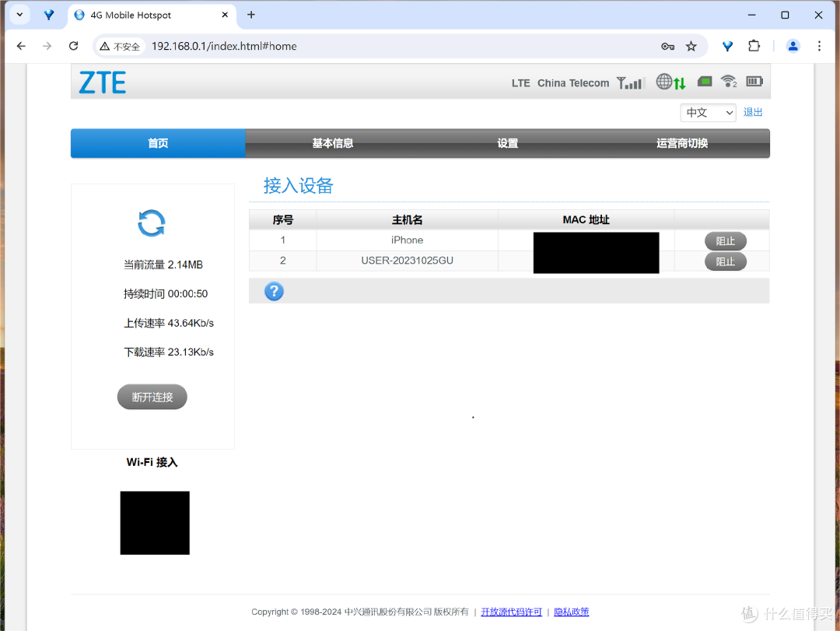Click the USER-20231025GU hostname cell

pos(407,261)
